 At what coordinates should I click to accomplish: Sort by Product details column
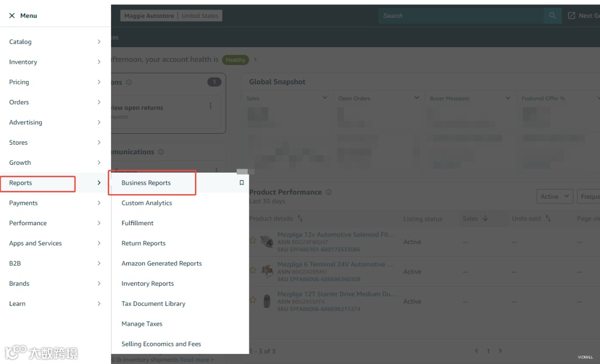pos(300,218)
